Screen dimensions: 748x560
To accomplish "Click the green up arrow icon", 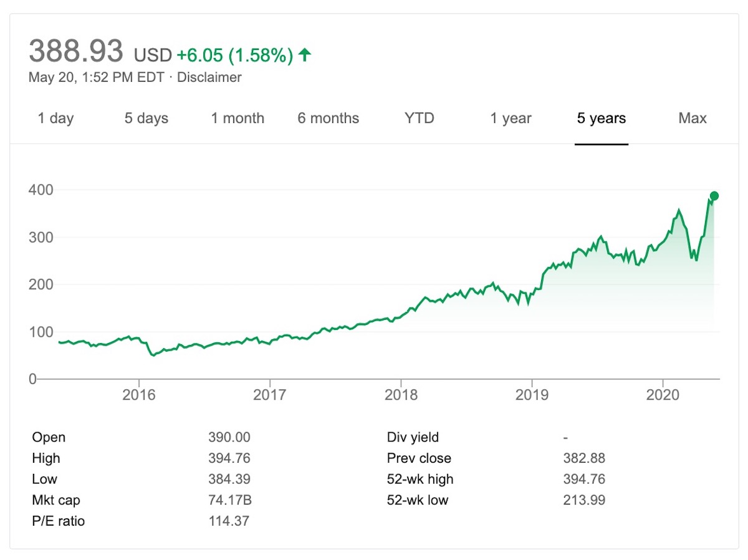I will (304, 55).
